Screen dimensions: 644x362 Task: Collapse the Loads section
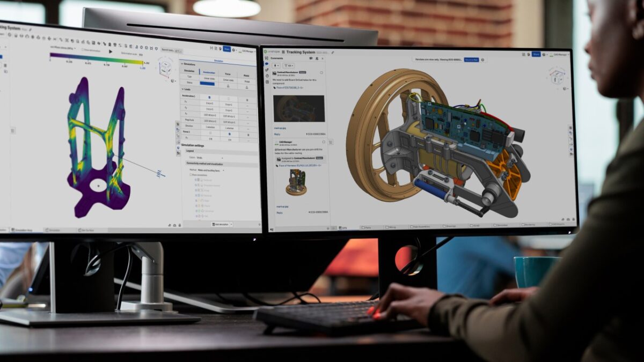click(x=183, y=90)
